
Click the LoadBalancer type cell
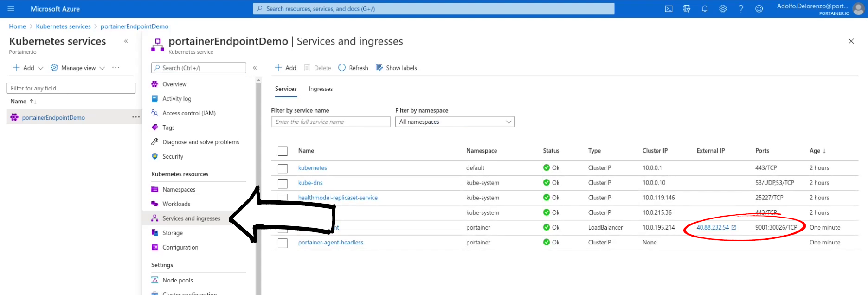pos(605,227)
